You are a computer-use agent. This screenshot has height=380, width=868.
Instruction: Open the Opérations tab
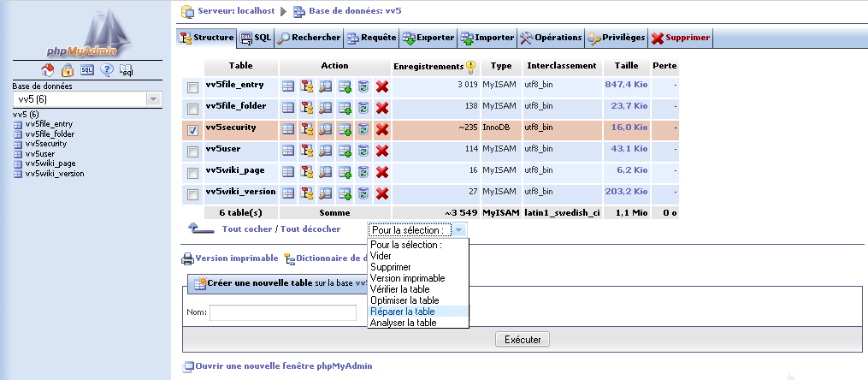[552, 38]
